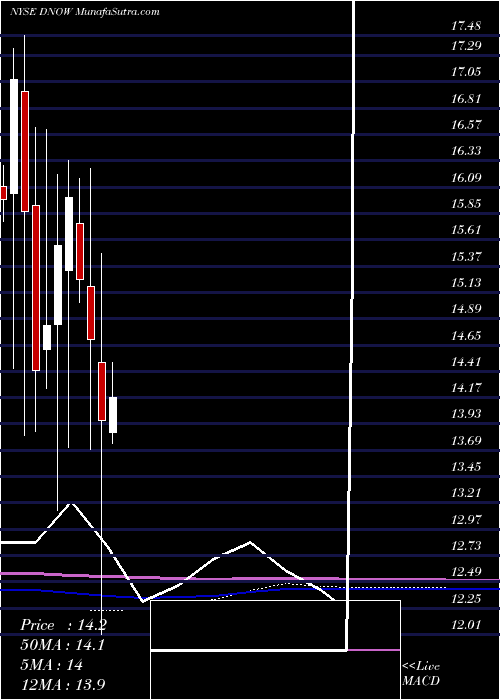This screenshot has width=500, height=700.
Task: Click the 14.65 price level label
Action: pos(466,335)
